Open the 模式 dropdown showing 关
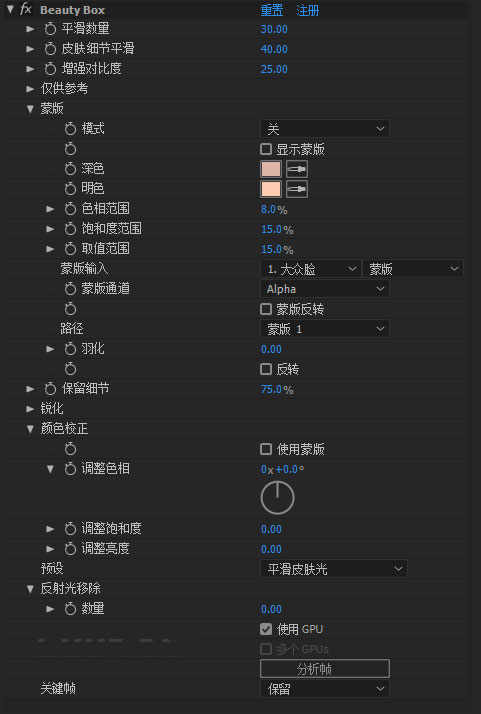The image size is (481, 714). (x=325, y=129)
